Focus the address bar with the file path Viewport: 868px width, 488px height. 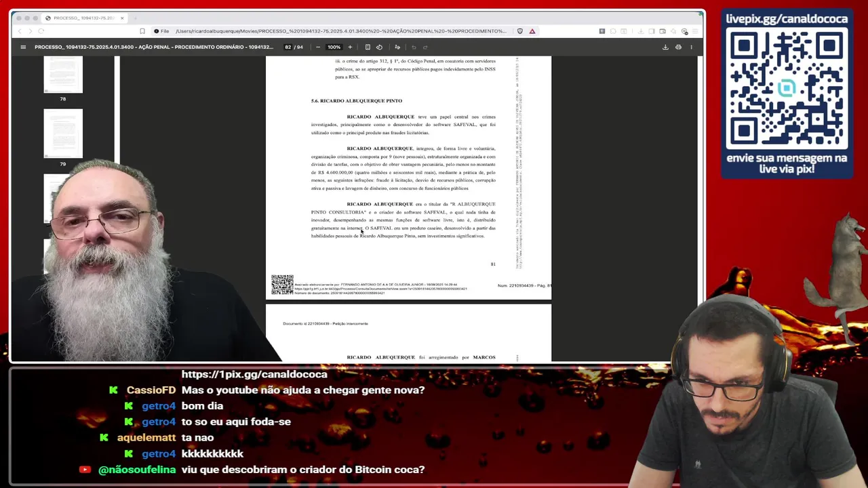pos(340,31)
